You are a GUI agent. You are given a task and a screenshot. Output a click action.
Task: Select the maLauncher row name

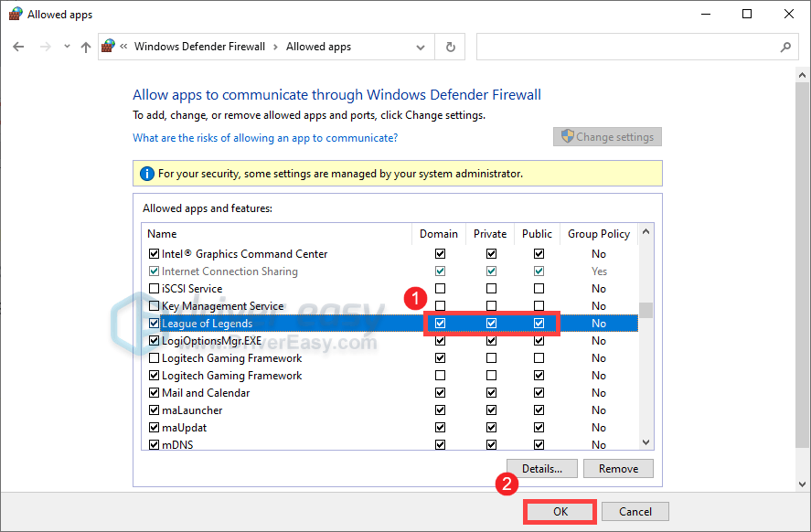[192, 410]
